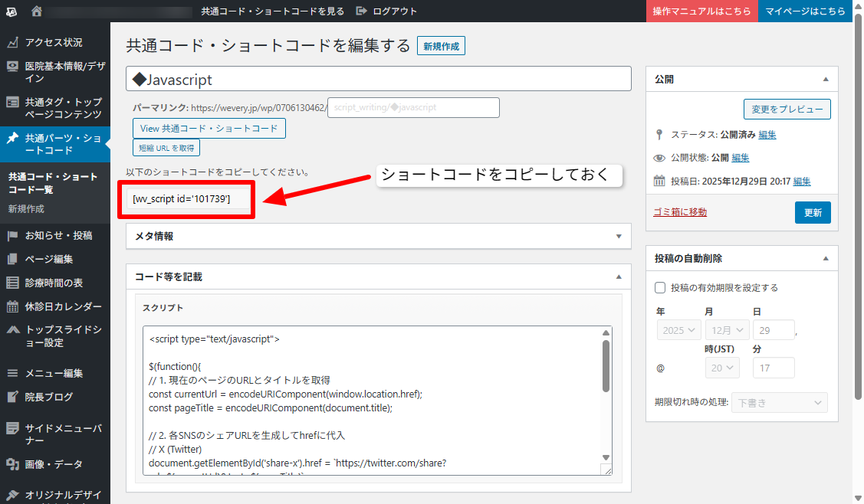This screenshot has width=864, height=504.
Task: Open 休診日カレンダー calendar icon in sidebar
Action: click(x=12, y=306)
